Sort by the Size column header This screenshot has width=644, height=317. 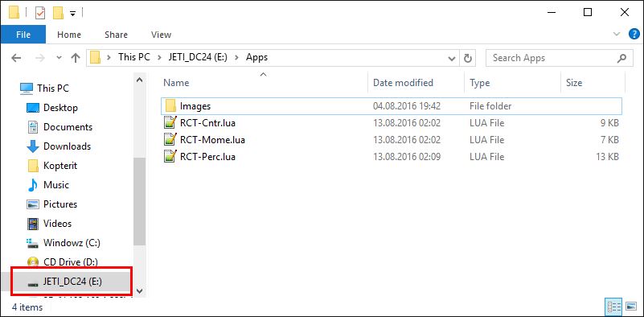point(574,83)
